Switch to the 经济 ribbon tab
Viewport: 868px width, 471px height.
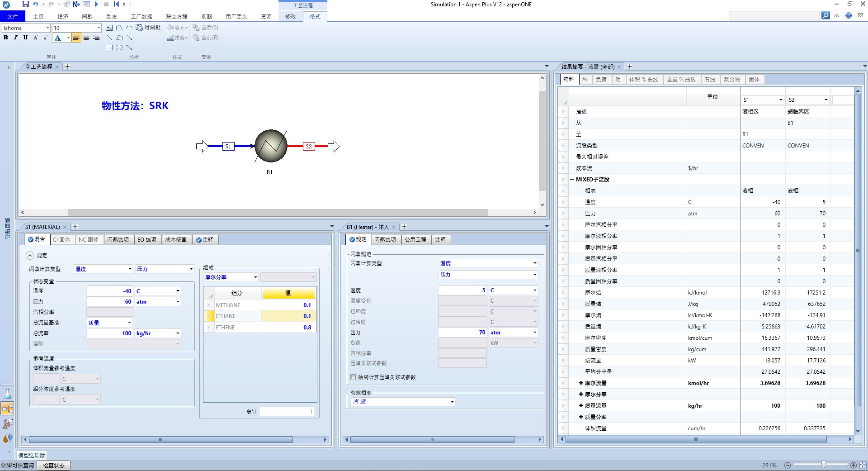63,16
